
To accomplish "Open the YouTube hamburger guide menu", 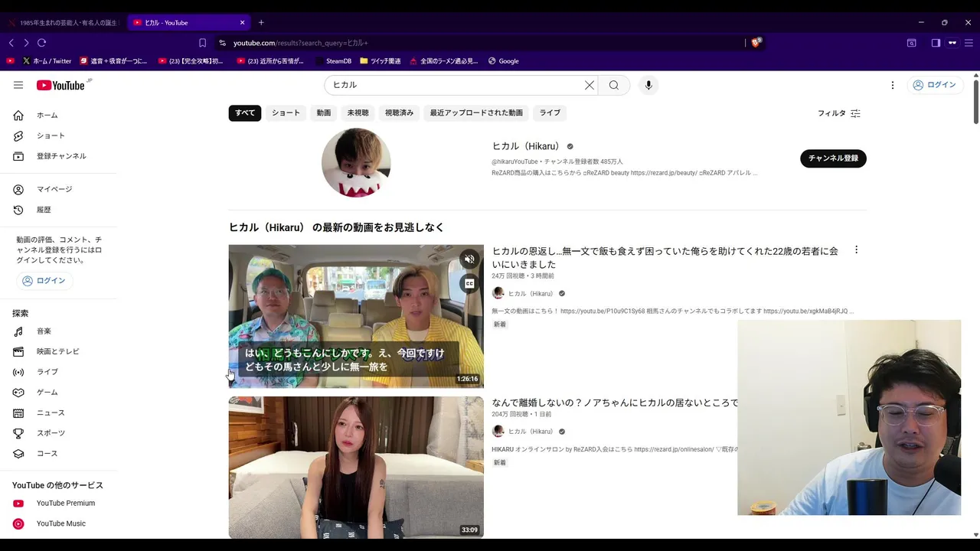I will pyautogui.click(x=18, y=85).
